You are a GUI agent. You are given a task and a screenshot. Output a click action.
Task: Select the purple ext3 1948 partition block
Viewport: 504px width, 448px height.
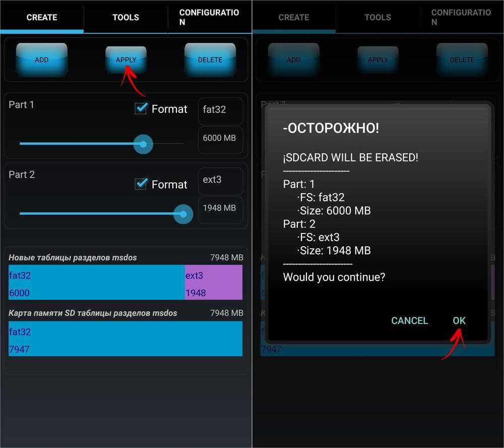(x=213, y=282)
